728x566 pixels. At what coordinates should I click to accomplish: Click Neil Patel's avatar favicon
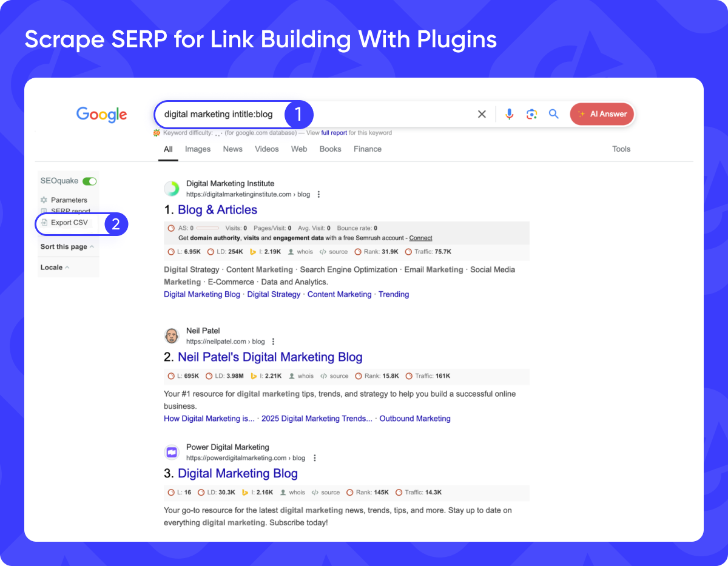[x=172, y=336]
